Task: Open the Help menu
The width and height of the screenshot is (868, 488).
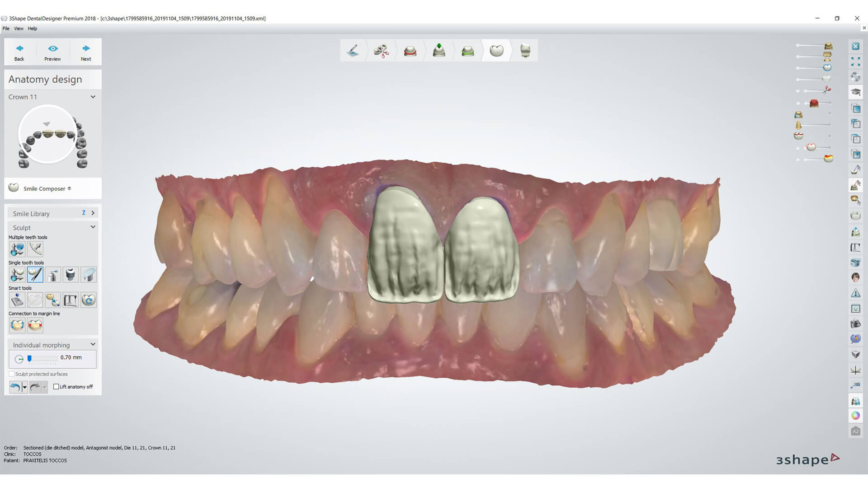Action: [33, 28]
